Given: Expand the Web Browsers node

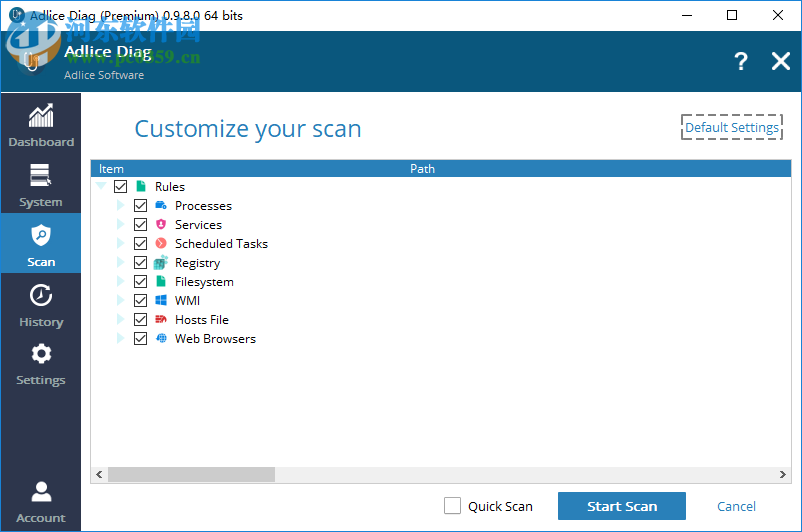Looking at the screenshot, I should [x=120, y=338].
